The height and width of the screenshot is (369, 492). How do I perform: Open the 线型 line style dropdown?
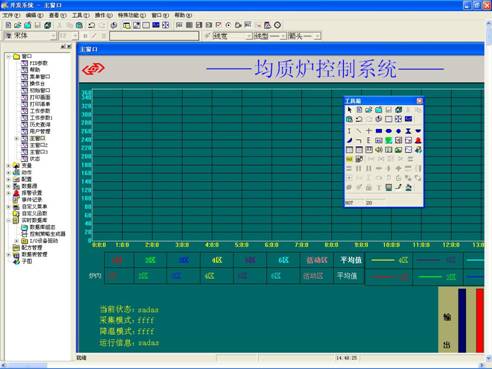click(x=270, y=36)
